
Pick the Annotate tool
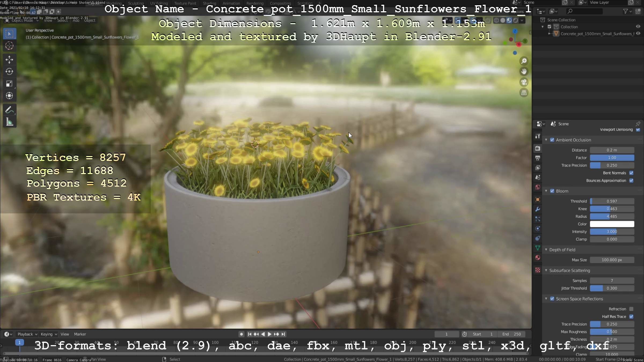pyautogui.click(x=9, y=110)
